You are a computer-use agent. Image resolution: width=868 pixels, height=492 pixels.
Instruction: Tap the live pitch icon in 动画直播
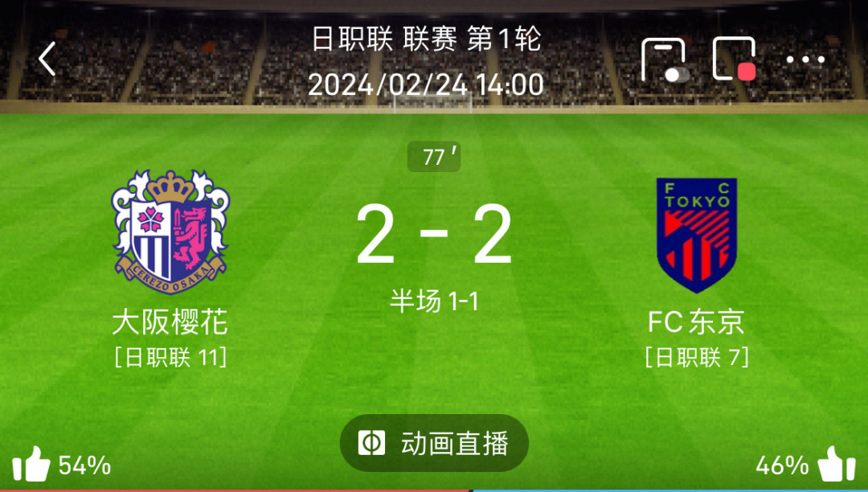[x=372, y=443]
